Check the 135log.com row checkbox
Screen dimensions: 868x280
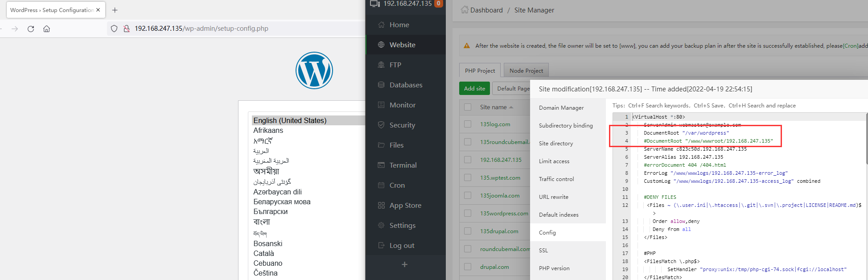point(468,124)
